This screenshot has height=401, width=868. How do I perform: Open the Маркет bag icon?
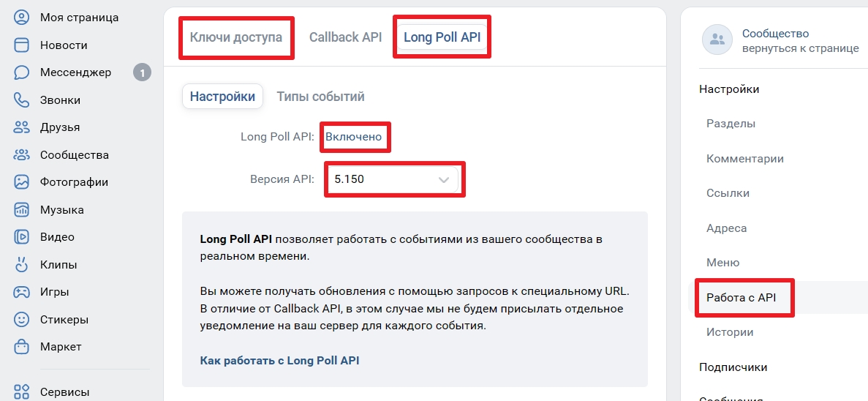tap(21, 347)
